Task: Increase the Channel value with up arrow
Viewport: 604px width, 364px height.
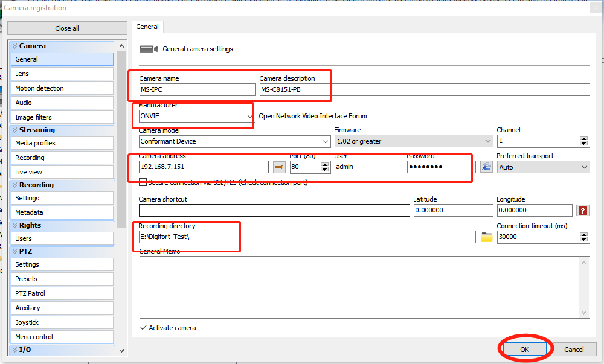Action: click(x=584, y=139)
